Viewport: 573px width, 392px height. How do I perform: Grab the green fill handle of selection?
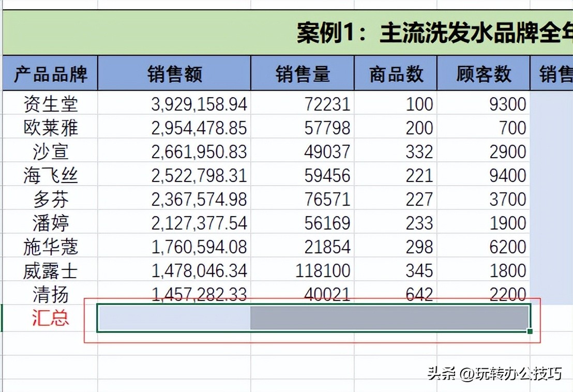pos(530,331)
